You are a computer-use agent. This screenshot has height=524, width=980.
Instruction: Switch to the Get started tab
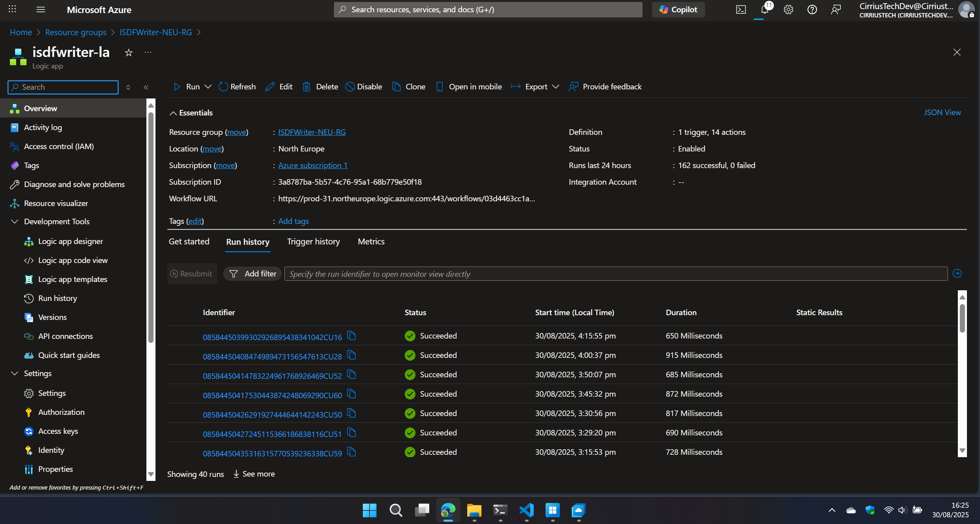(x=189, y=241)
